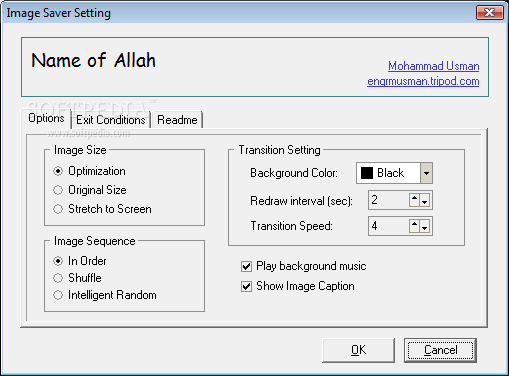Viewport: 509px width, 376px height.
Task: Click the Image Saver Setting title bar text
Action: [x=59, y=13]
